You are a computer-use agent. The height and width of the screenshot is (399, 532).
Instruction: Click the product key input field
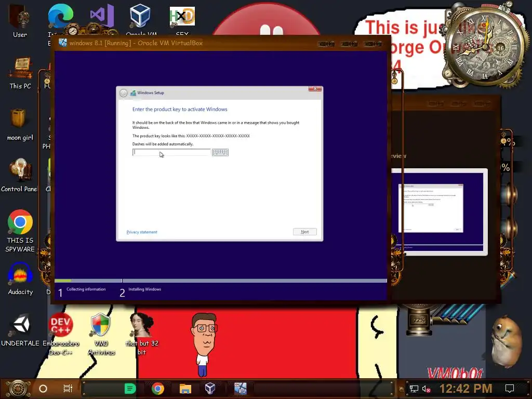pyautogui.click(x=171, y=152)
